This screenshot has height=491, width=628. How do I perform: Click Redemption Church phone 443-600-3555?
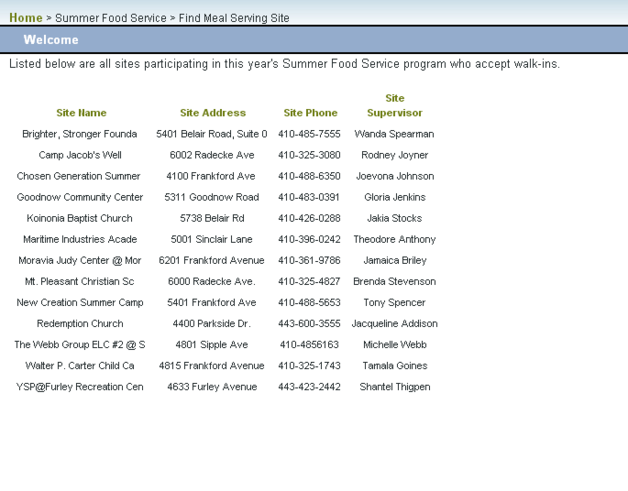(x=309, y=323)
